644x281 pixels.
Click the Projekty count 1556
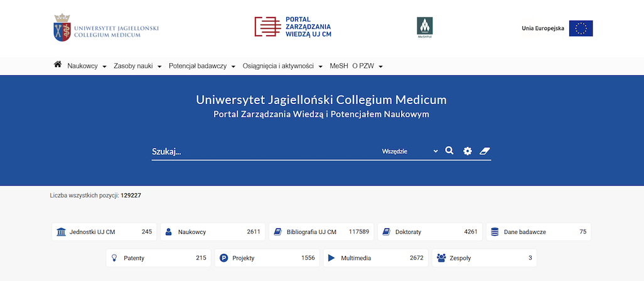click(308, 258)
